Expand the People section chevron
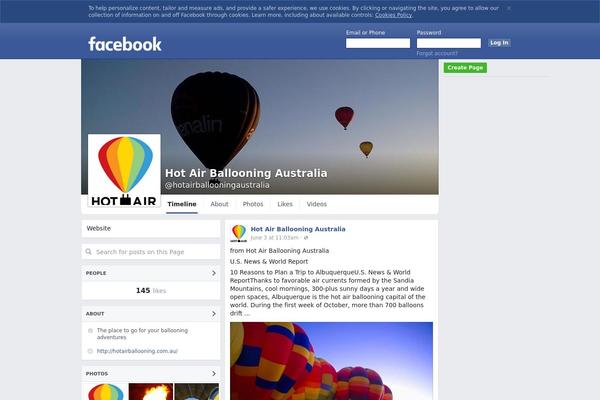This screenshot has height=400, width=600. [214, 273]
